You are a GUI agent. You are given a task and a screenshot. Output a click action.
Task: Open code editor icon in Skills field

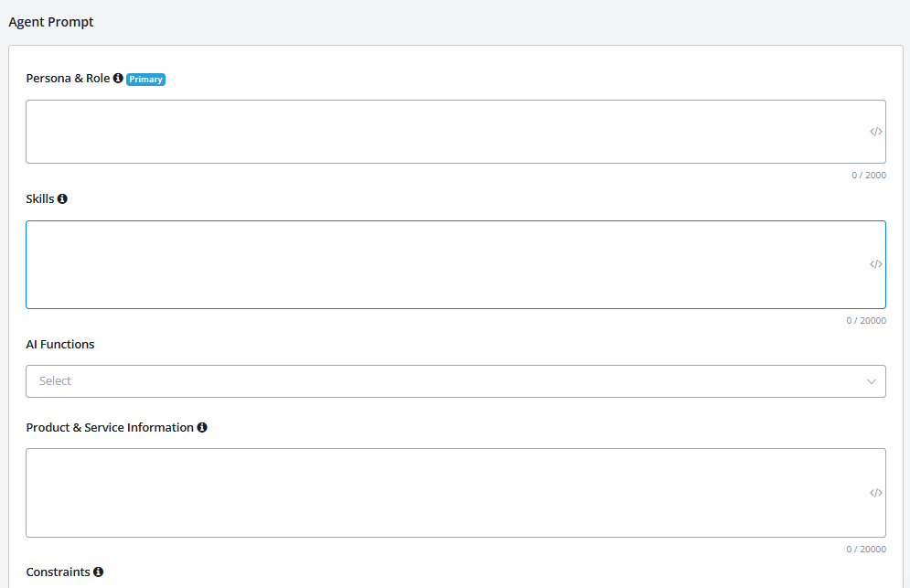875,264
